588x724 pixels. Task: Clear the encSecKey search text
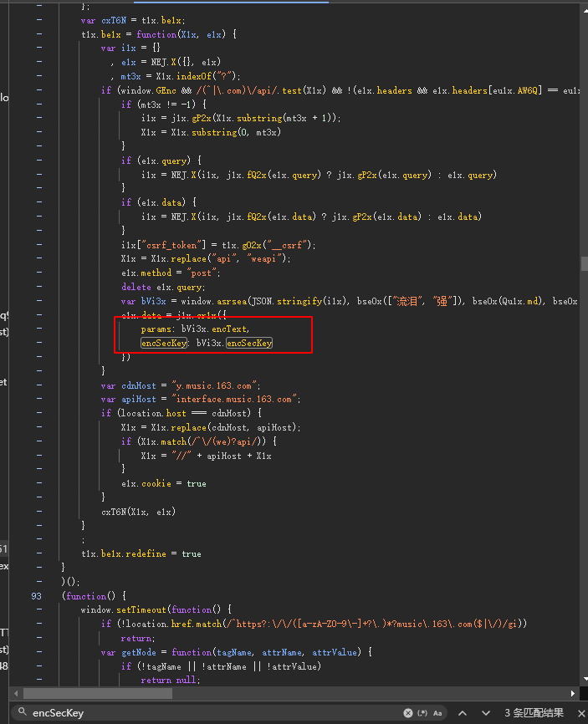(x=408, y=713)
